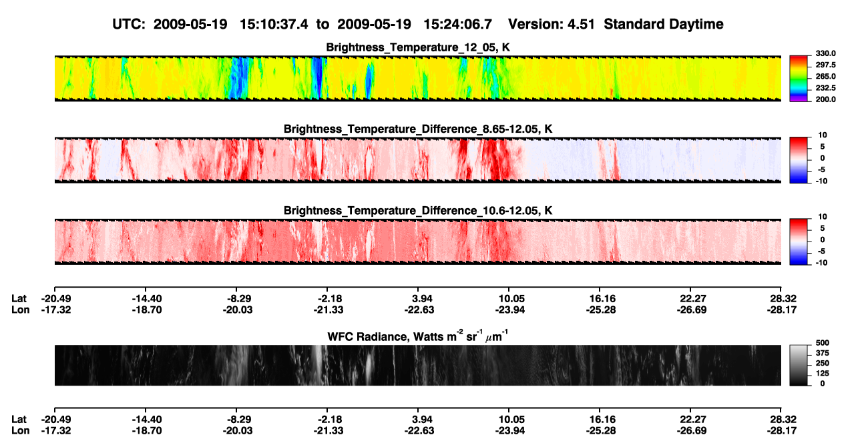
Task: Click longitude -22.63 tick under the WFC Radiance panel
Action: [x=418, y=430]
